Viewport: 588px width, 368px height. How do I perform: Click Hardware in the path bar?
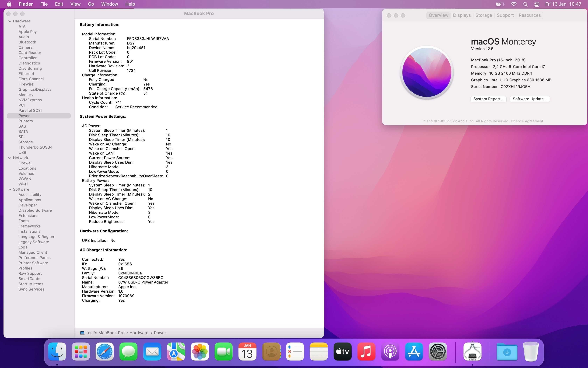coord(139,333)
